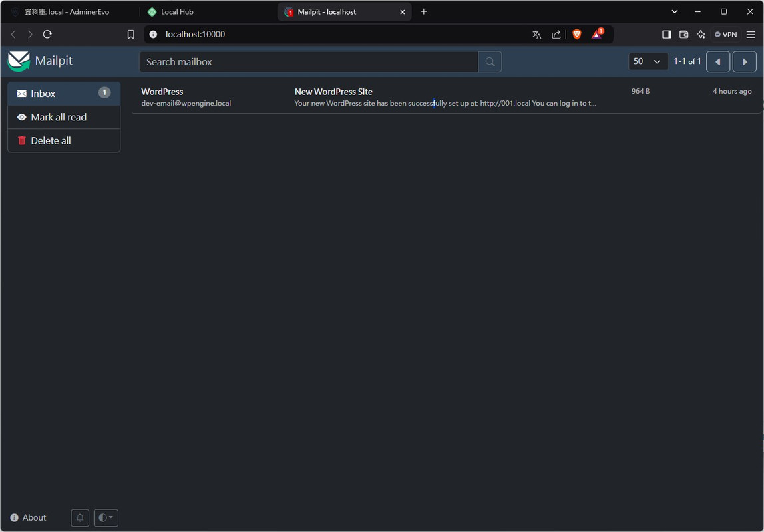
Task: Click the WordPress sender name
Action: tap(162, 92)
